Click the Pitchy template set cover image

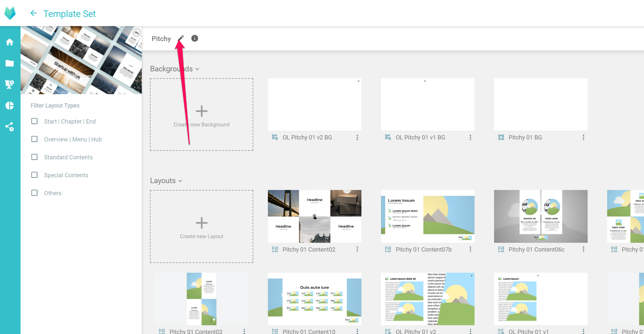point(81,60)
